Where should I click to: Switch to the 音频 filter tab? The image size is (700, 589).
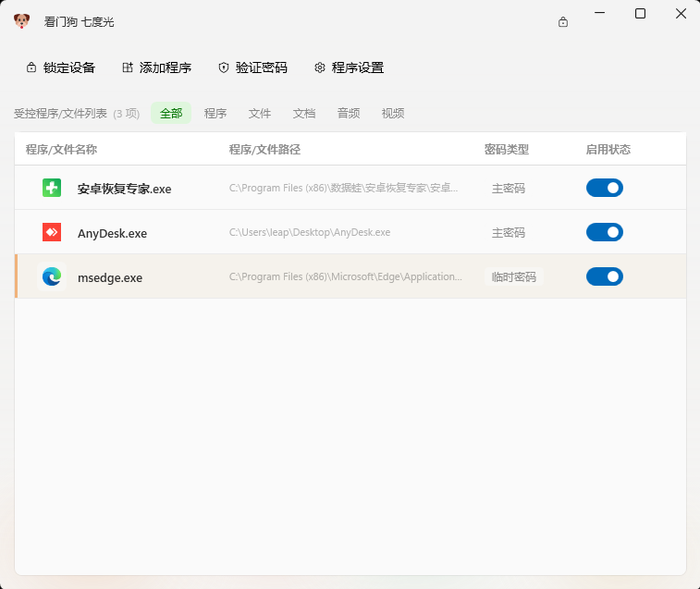(x=349, y=113)
